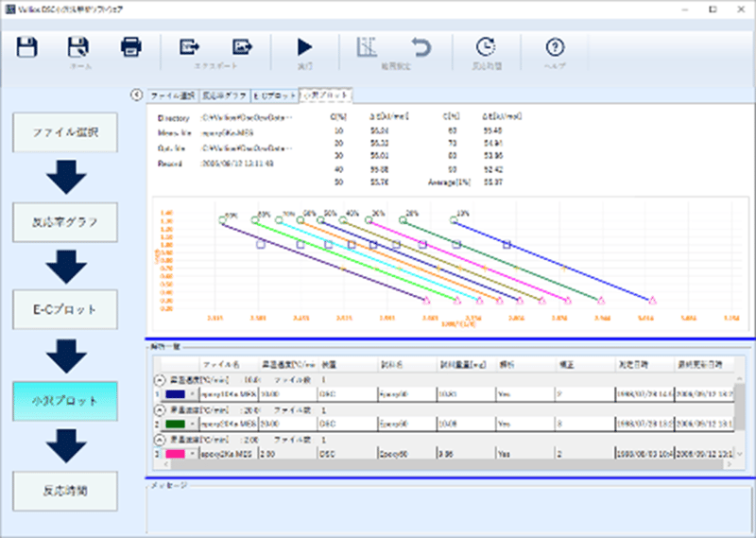Click square marker on the blue 10% line
This screenshot has width=756, height=538.
click(507, 245)
